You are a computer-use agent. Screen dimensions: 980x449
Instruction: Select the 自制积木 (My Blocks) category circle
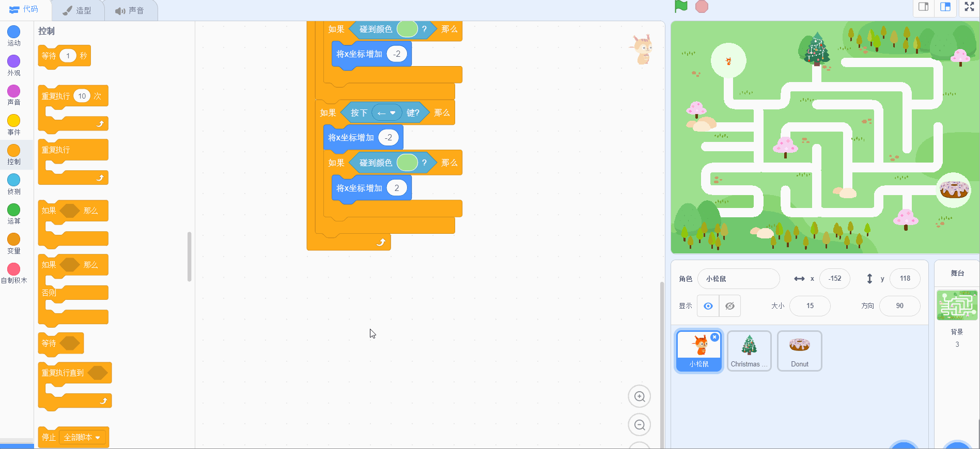click(x=14, y=269)
